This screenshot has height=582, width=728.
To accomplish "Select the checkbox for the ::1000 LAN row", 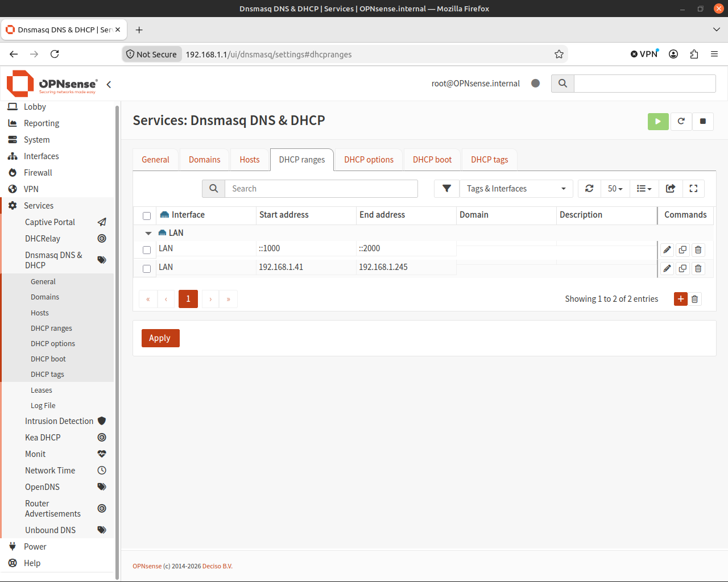I will [147, 250].
